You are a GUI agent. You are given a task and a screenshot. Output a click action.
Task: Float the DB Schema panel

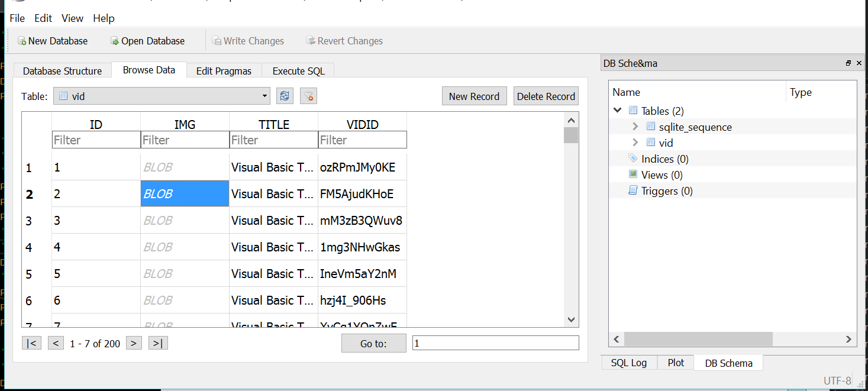pyautogui.click(x=848, y=63)
